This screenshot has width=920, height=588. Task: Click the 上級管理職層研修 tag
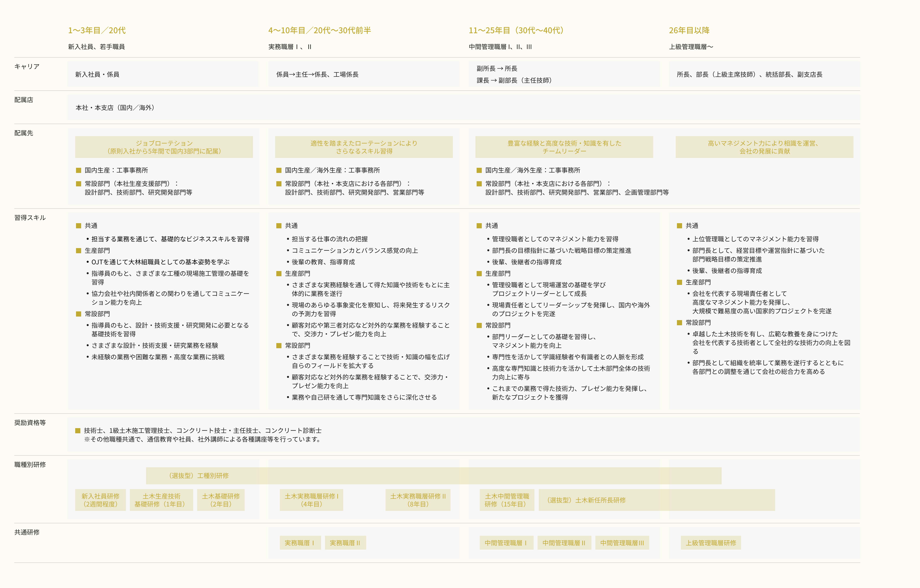[x=711, y=542]
